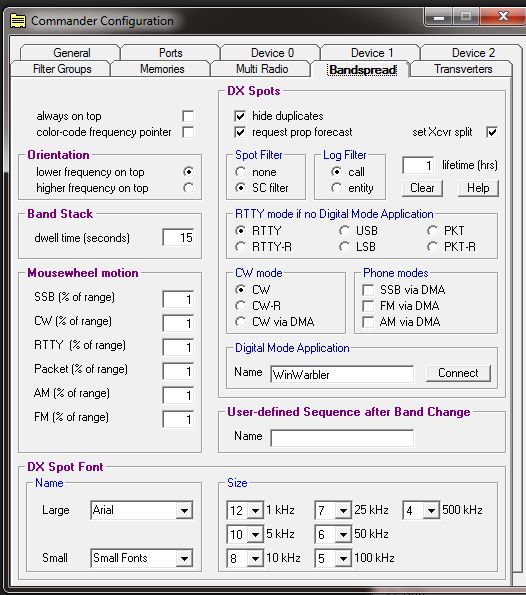The width and height of the screenshot is (526, 595).
Task: Choose the SC filter option
Action: tap(240, 188)
